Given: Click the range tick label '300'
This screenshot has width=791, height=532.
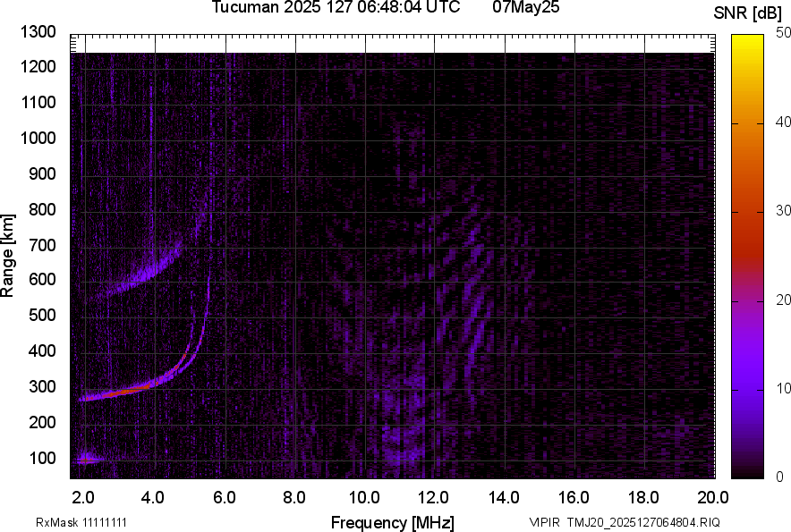Looking at the screenshot, I should (42, 387).
